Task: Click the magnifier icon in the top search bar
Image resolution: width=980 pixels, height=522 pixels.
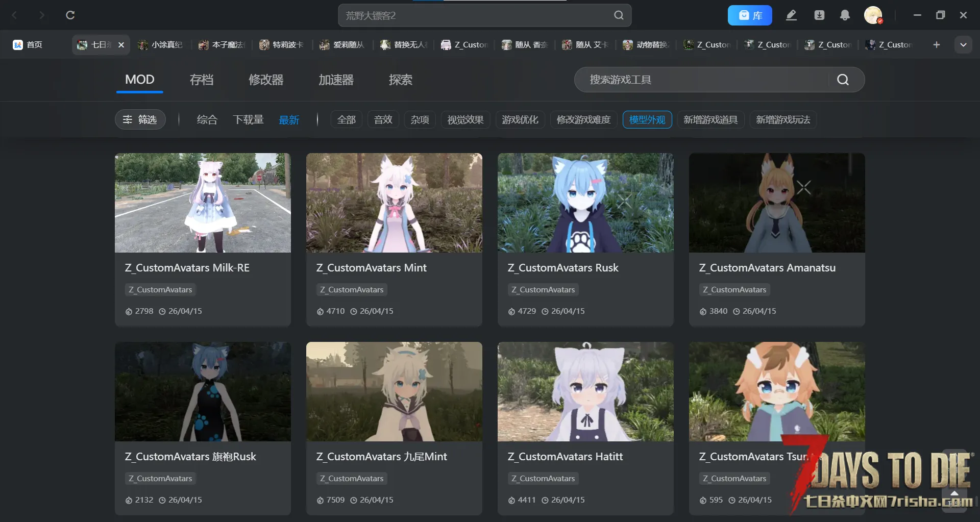Action: click(x=619, y=15)
